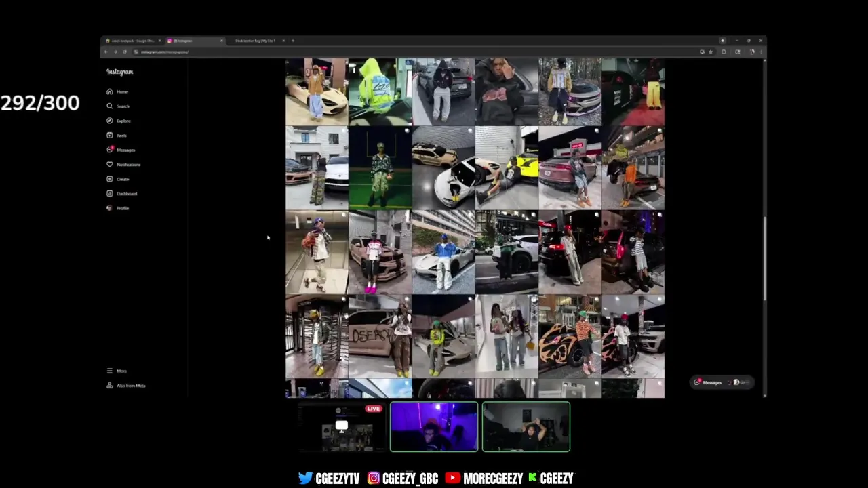Click the browser back arrow
This screenshot has width=868, height=488.
106,52
